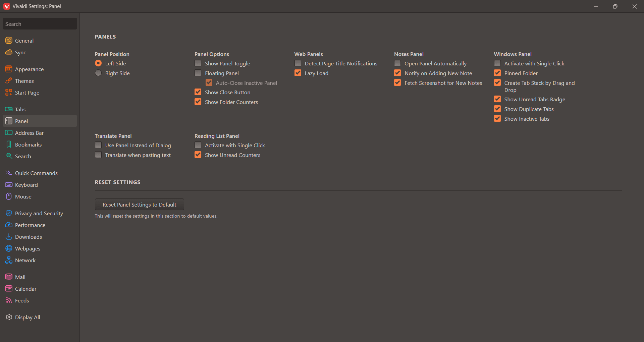Click the Vivaldi logo in title bar
Image resolution: width=644 pixels, height=342 pixels.
pyautogui.click(x=6, y=6)
